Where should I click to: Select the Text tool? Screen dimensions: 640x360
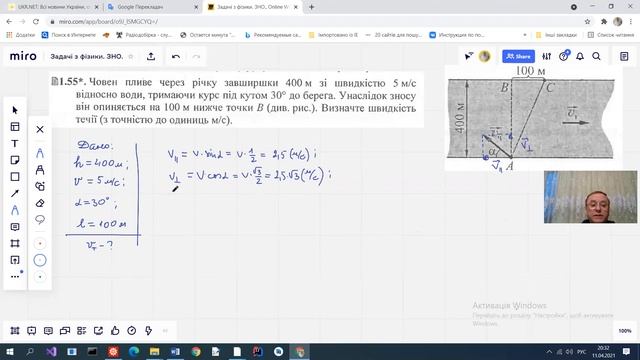pyautogui.click(x=15, y=144)
